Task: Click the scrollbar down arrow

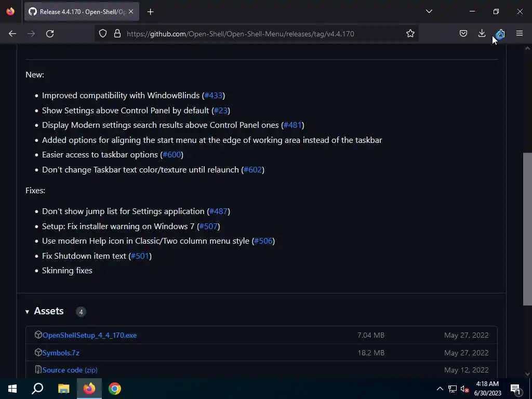Action: (x=527, y=374)
